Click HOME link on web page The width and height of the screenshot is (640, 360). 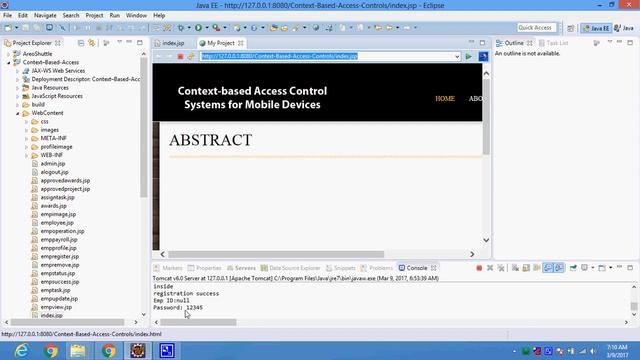pos(445,98)
